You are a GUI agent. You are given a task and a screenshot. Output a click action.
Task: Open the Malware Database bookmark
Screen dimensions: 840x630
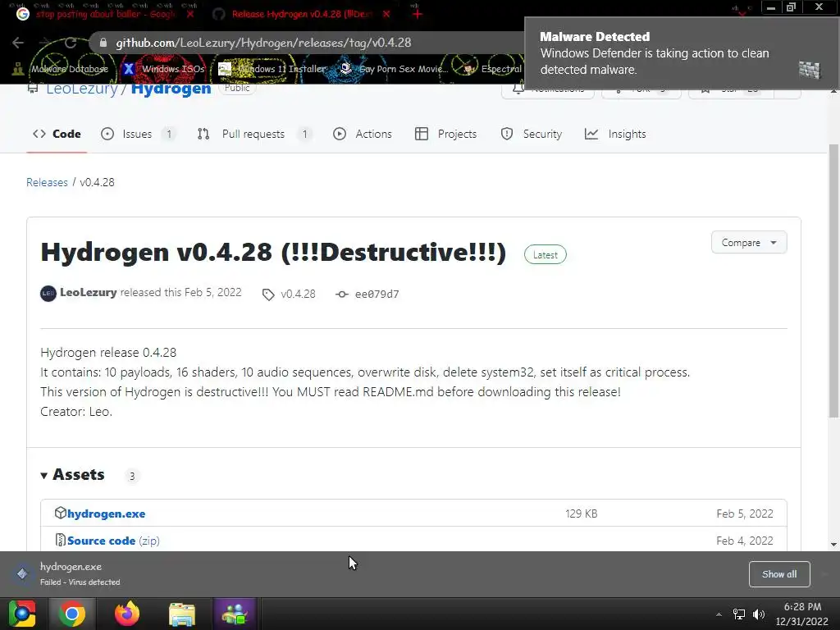point(62,69)
